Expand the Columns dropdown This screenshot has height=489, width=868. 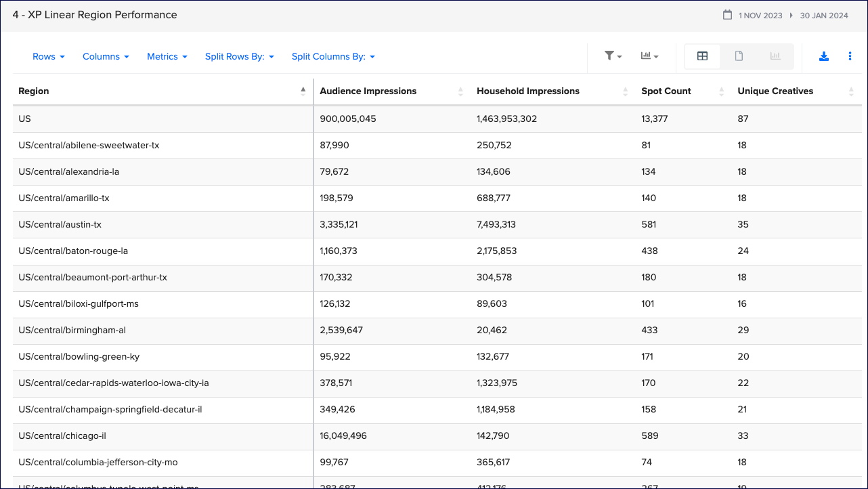click(x=106, y=56)
